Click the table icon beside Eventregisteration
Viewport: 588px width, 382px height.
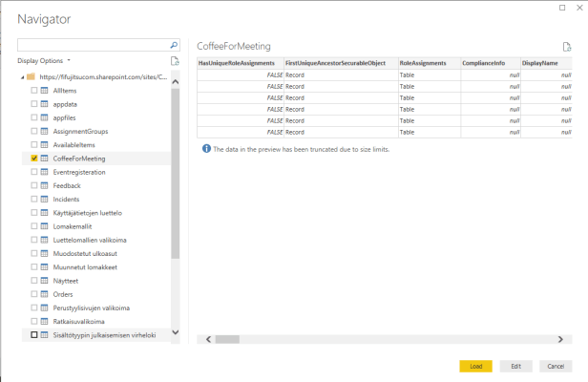click(44, 172)
